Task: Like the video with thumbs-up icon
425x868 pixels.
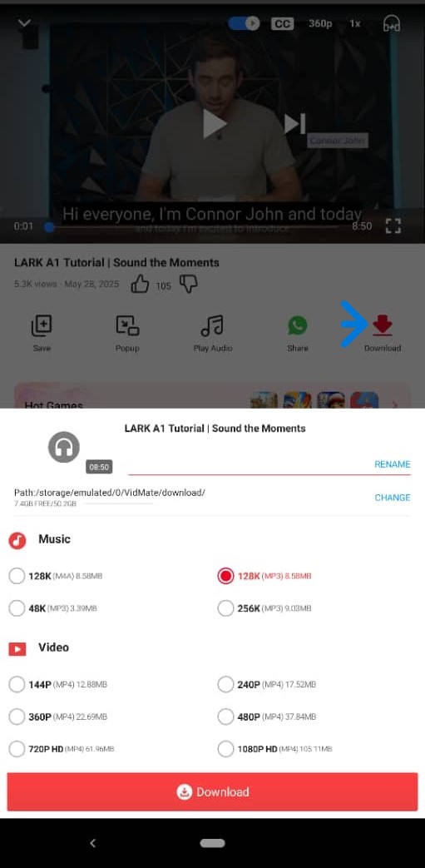Action: point(140,285)
